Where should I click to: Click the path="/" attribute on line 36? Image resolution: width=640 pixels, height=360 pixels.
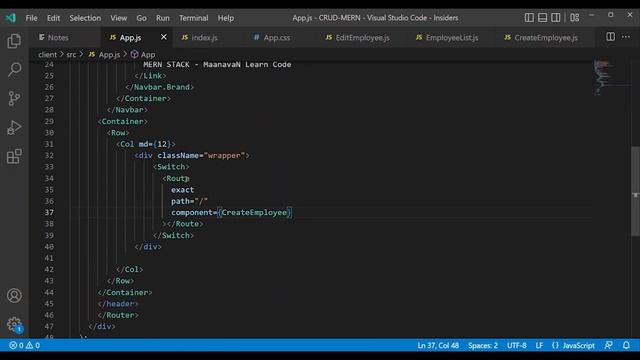pos(189,201)
